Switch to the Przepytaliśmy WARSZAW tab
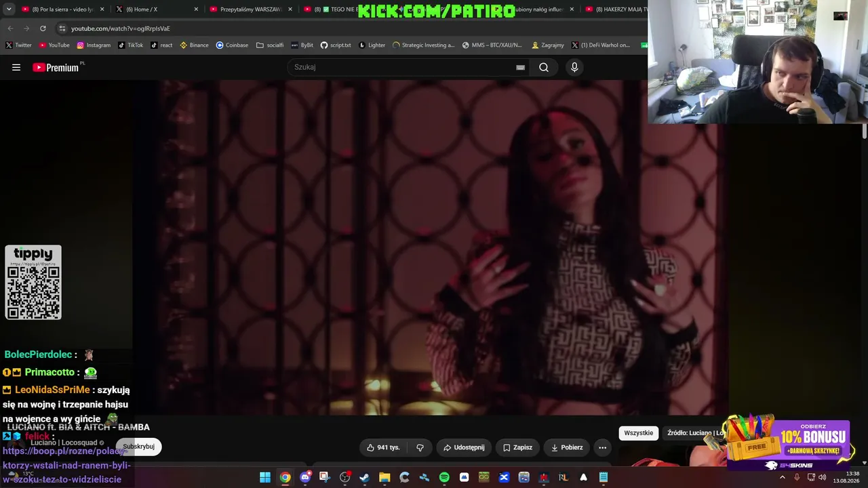The width and height of the screenshot is (868, 488). click(250, 9)
